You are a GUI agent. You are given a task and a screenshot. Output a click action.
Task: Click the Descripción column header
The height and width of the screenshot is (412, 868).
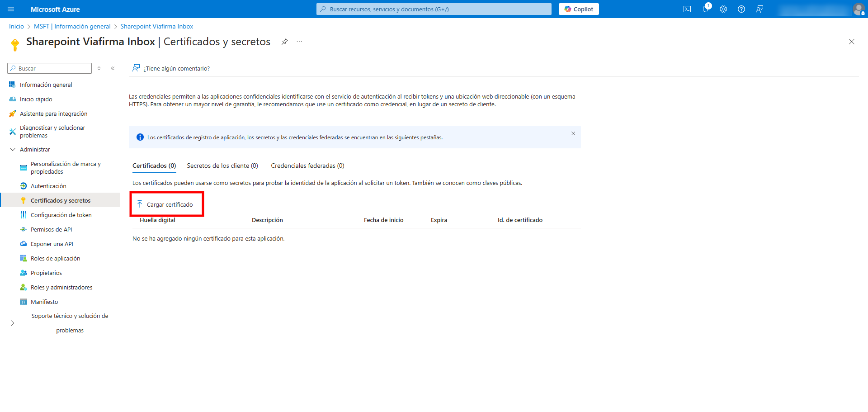267,220
